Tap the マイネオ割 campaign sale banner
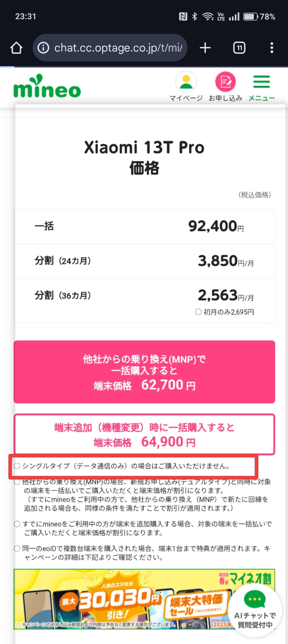 pos(120,599)
